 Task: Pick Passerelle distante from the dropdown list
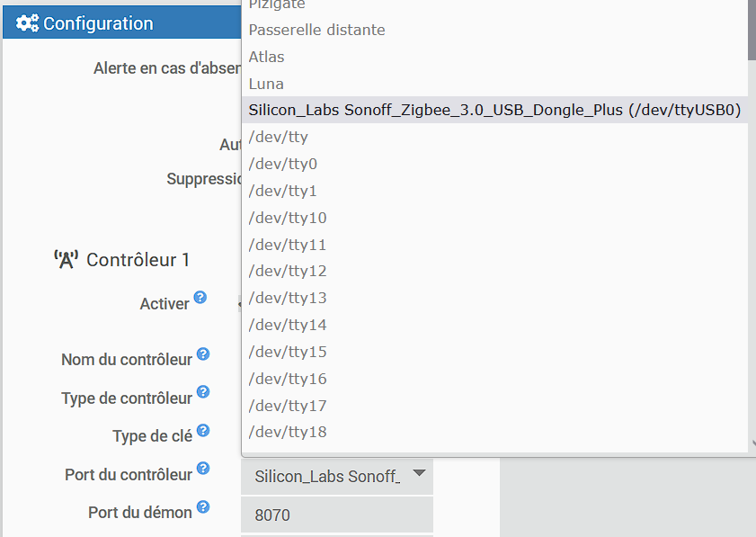point(316,30)
